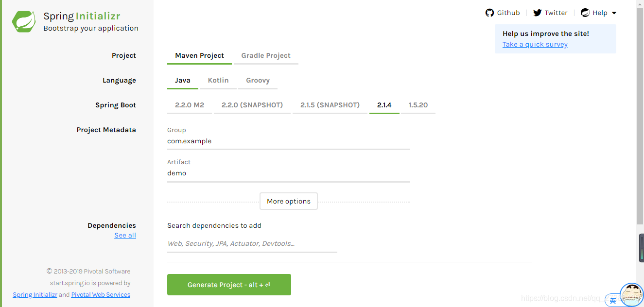The height and width of the screenshot is (307, 644).
Task: Open Pivotal Web Services footer link
Action: point(101,294)
